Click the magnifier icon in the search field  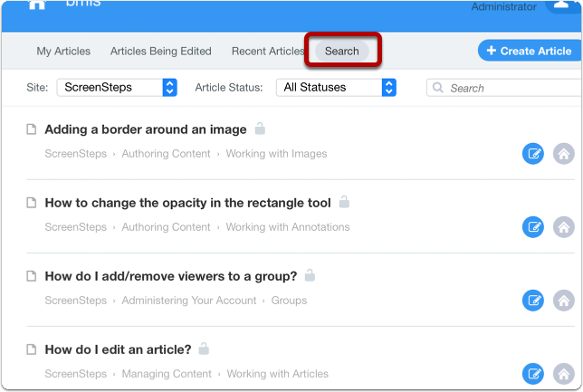click(x=438, y=88)
